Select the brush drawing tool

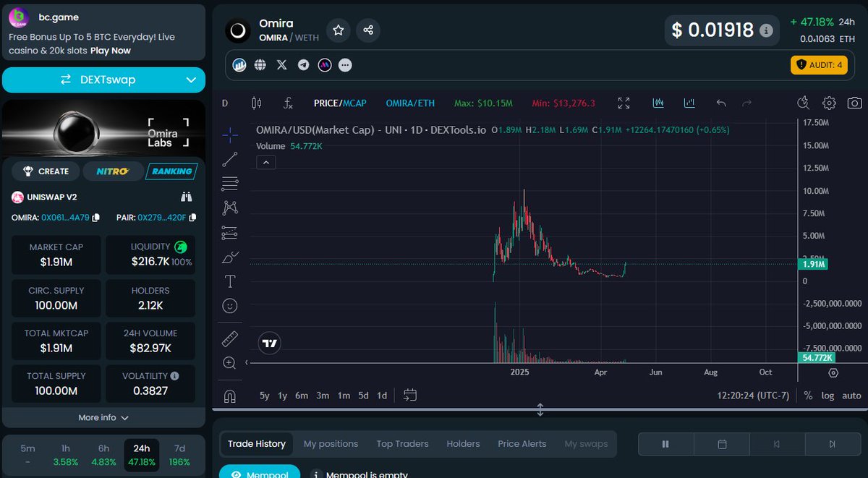[x=230, y=257]
